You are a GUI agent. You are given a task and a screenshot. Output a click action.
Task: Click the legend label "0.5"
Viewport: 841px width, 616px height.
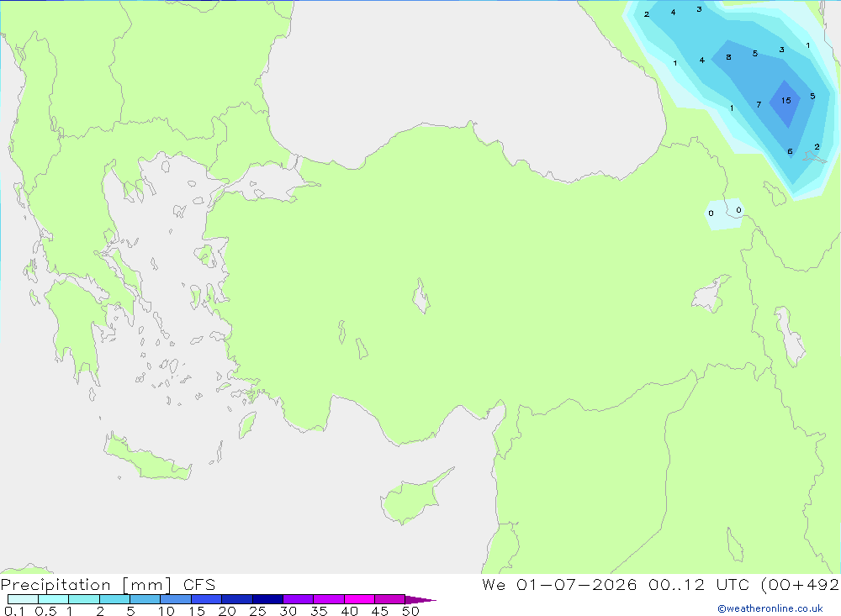[45, 611]
